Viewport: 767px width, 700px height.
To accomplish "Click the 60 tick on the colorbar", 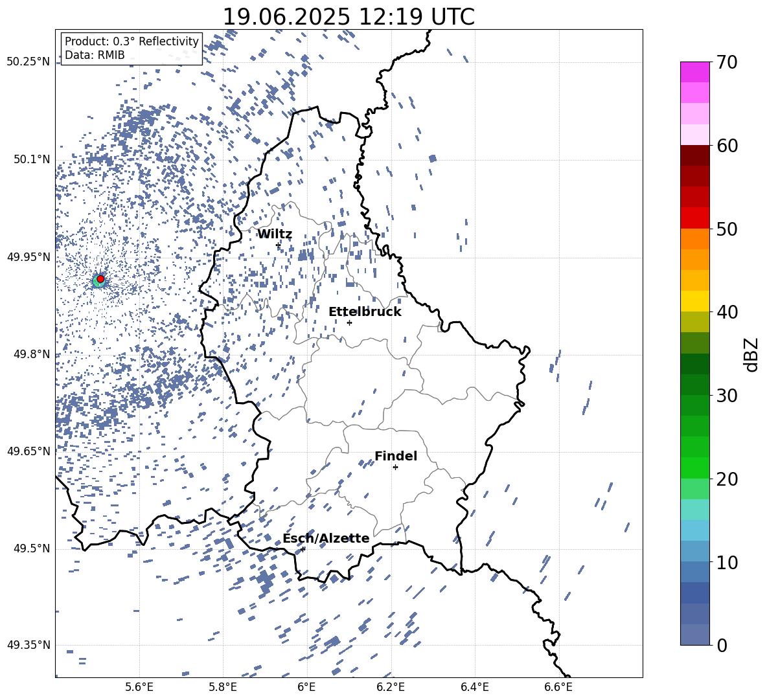I will (x=726, y=146).
